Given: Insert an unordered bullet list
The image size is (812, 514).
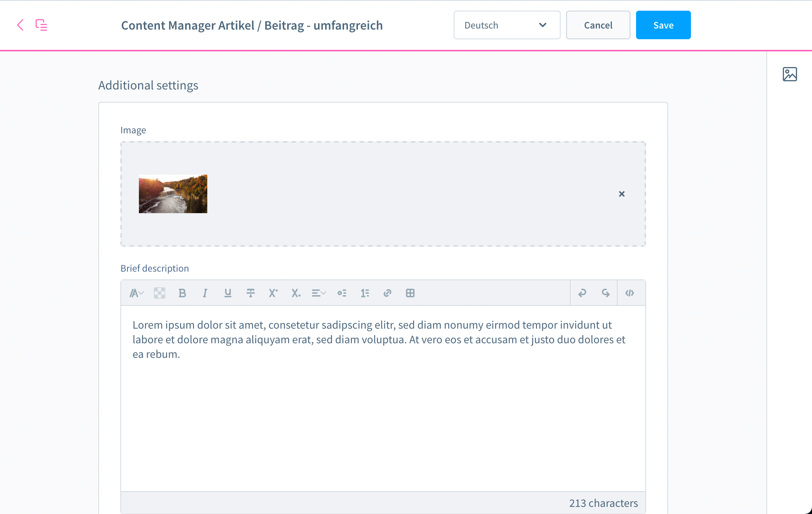Looking at the screenshot, I should click(342, 293).
